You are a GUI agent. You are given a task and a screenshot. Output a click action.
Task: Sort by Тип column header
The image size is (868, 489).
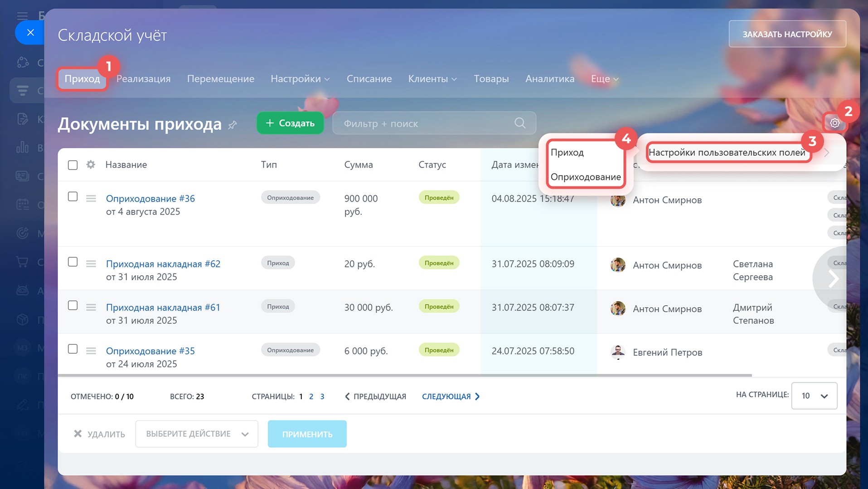[269, 165]
